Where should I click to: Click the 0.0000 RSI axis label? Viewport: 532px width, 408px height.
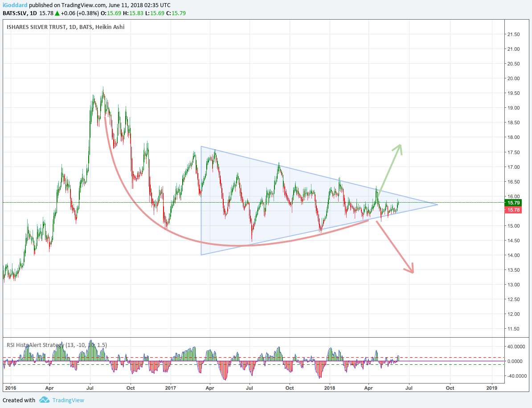pos(516,361)
